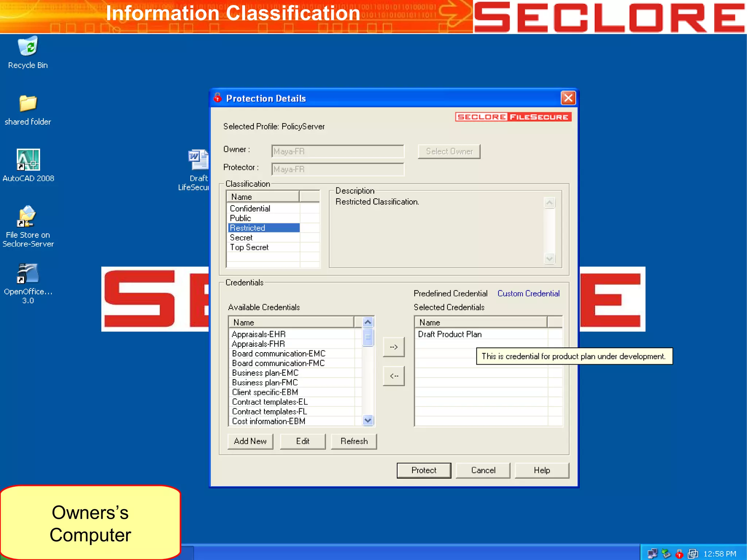
Task: Remove credential with the left arrow button
Action: pos(394,376)
